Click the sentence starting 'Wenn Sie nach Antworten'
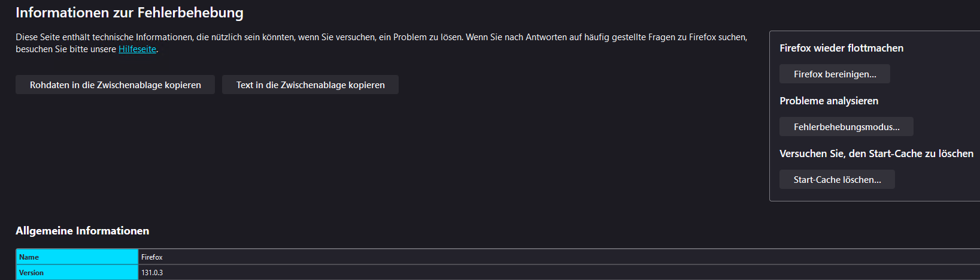 [599, 37]
